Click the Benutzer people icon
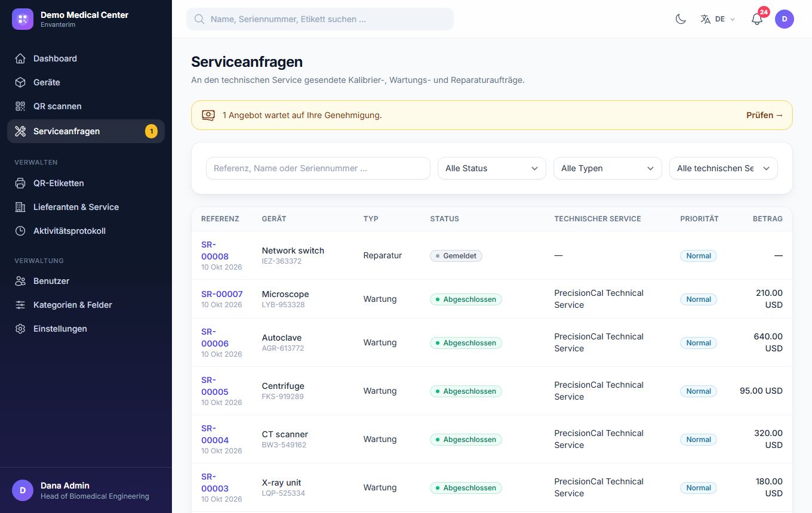The width and height of the screenshot is (812, 513). tap(20, 281)
